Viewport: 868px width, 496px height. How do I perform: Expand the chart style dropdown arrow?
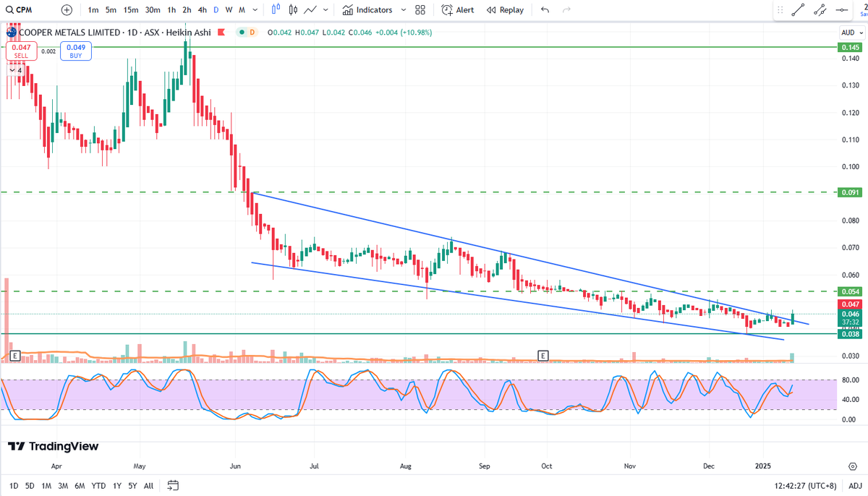click(x=325, y=10)
